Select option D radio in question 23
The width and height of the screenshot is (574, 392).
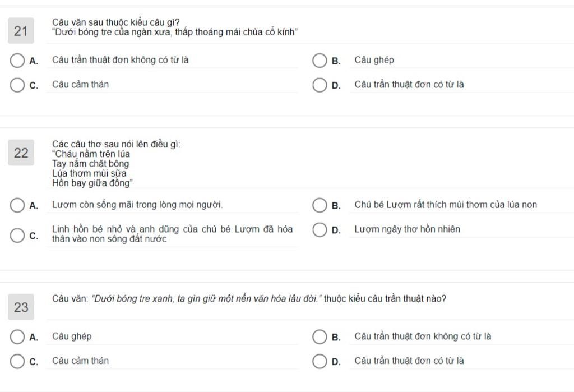click(319, 361)
